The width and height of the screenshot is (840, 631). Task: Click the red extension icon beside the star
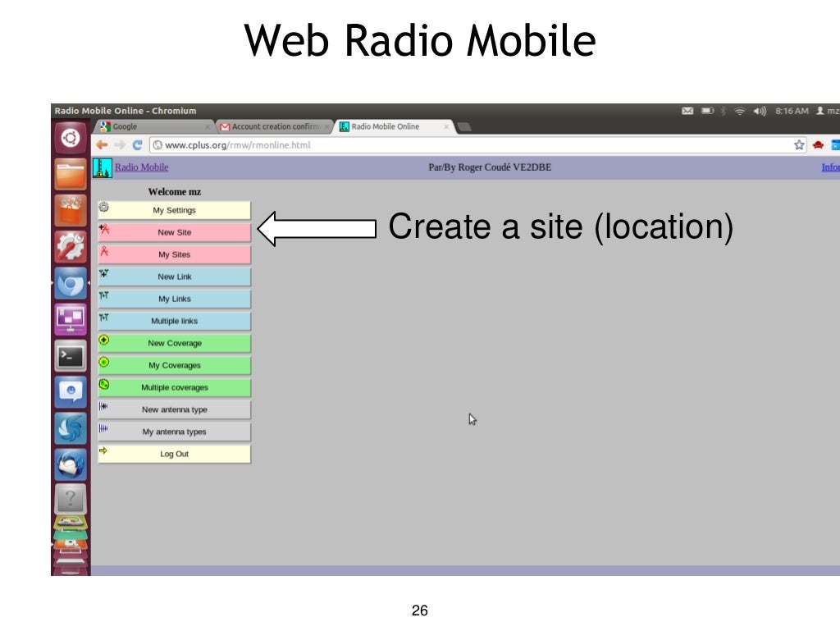pyautogui.click(x=818, y=144)
